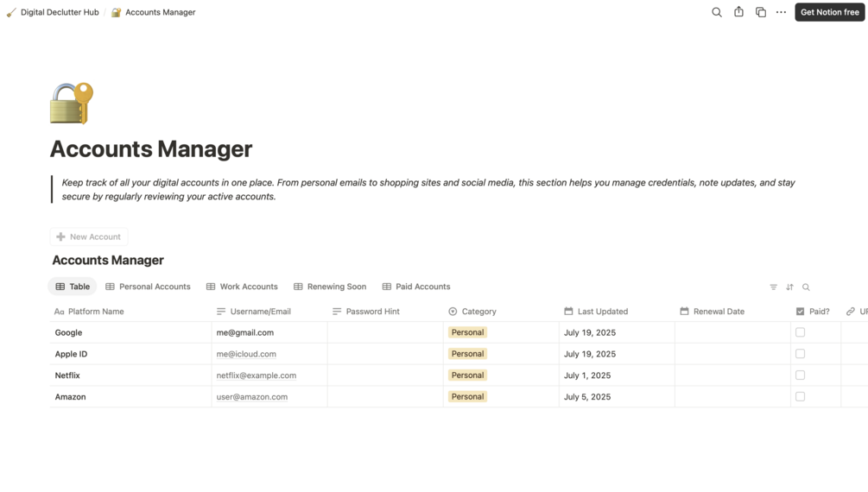
Task: Click the Paid? column header
Action: coord(816,312)
